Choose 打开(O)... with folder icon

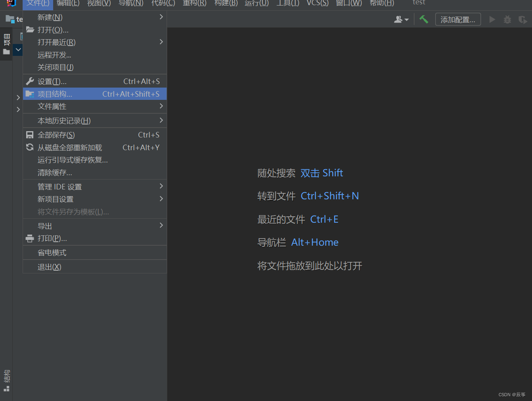pyautogui.click(x=95, y=30)
